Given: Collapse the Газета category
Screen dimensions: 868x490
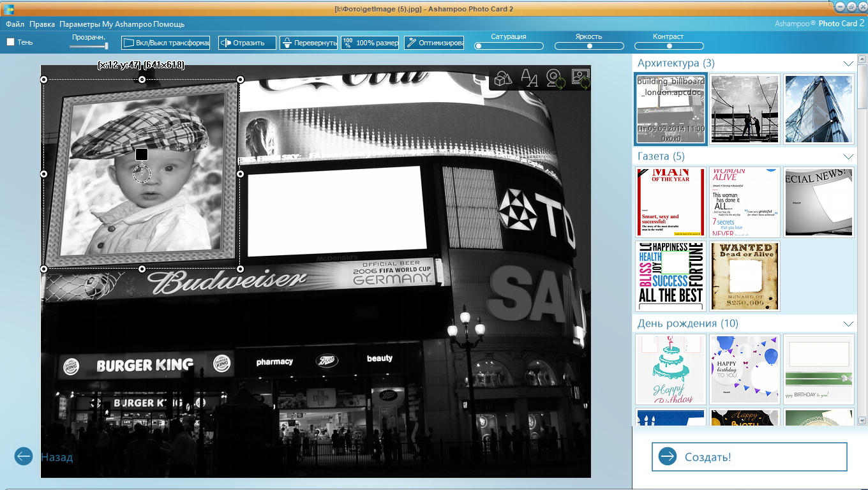Looking at the screenshot, I should (848, 156).
